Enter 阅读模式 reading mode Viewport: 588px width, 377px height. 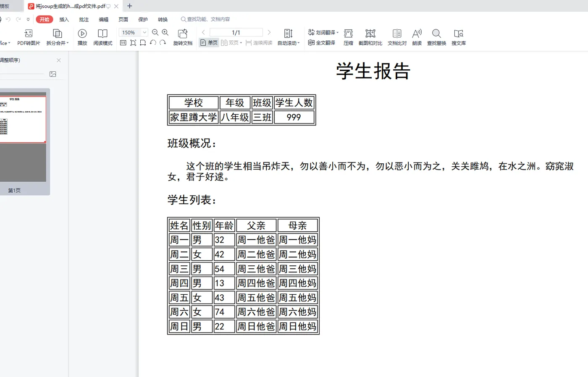102,37
